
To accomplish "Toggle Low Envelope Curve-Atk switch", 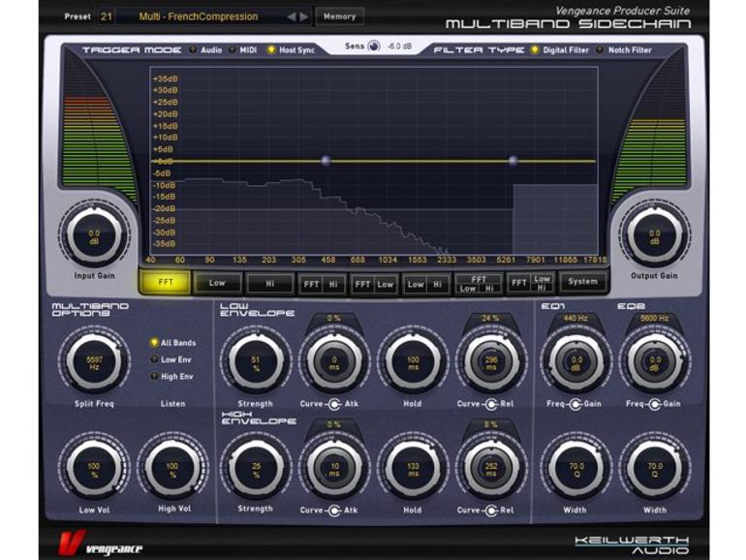I will pyautogui.click(x=335, y=404).
